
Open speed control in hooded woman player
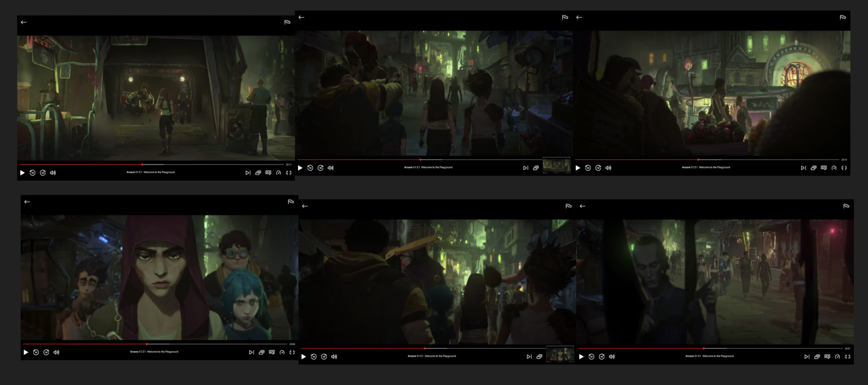(282, 352)
